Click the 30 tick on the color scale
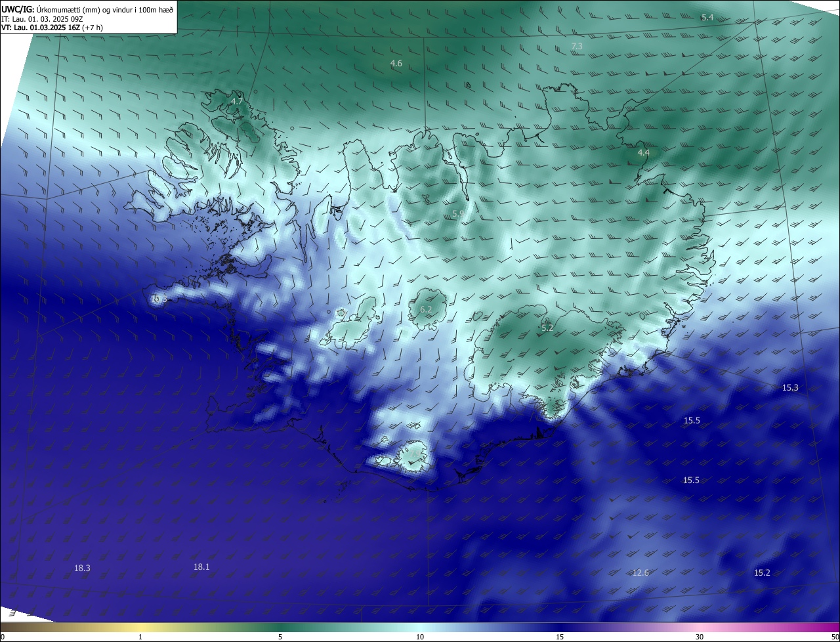The image size is (840, 642). click(x=700, y=637)
